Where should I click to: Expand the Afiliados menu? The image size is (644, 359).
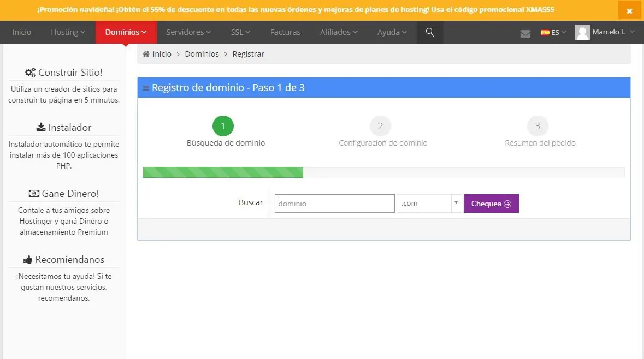point(339,32)
